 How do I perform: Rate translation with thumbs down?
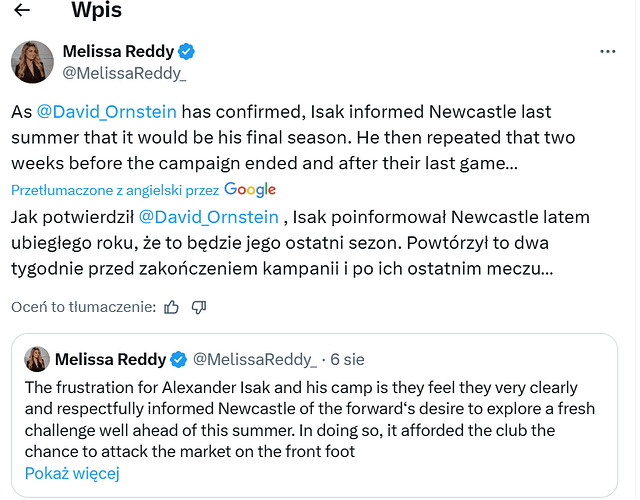point(199,307)
